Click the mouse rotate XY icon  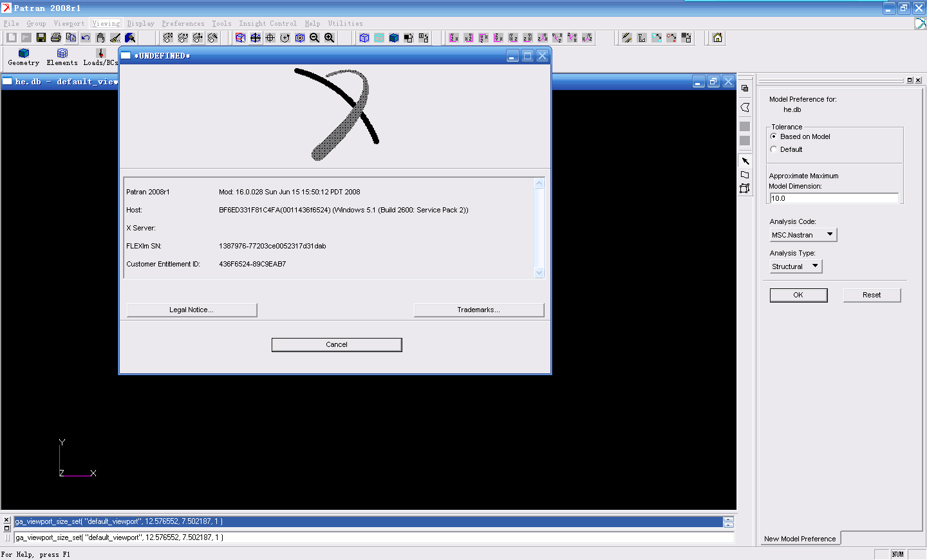(x=168, y=38)
